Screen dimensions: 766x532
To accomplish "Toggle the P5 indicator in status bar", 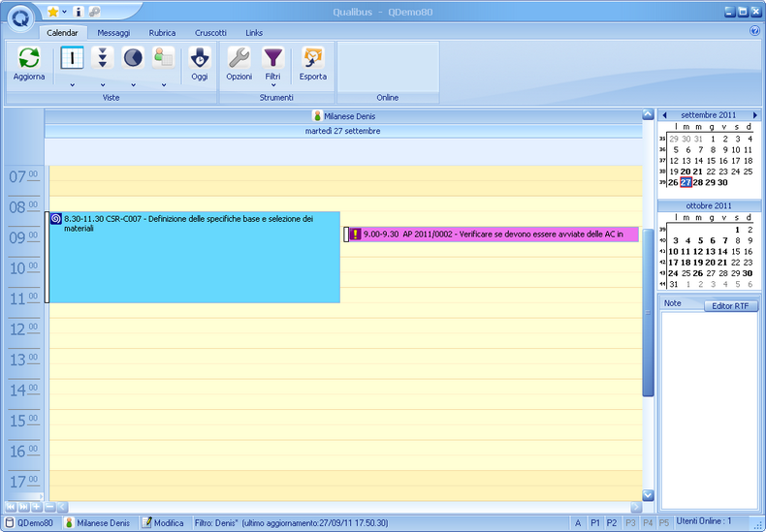I will pyautogui.click(x=664, y=522).
